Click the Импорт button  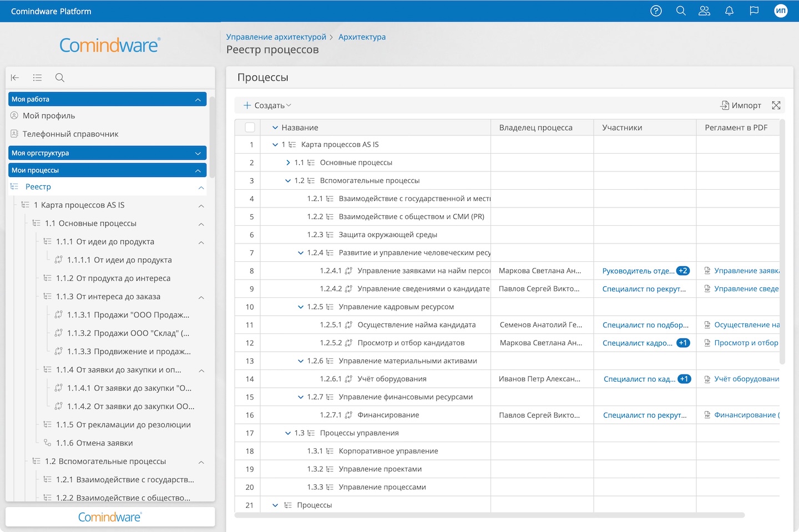[741, 105]
